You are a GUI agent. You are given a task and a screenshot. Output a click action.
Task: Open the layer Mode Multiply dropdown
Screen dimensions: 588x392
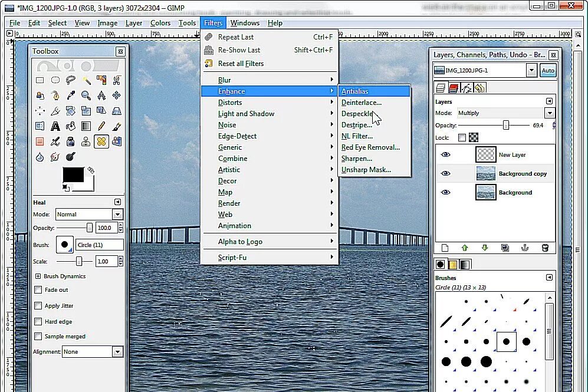pyautogui.click(x=505, y=113)
